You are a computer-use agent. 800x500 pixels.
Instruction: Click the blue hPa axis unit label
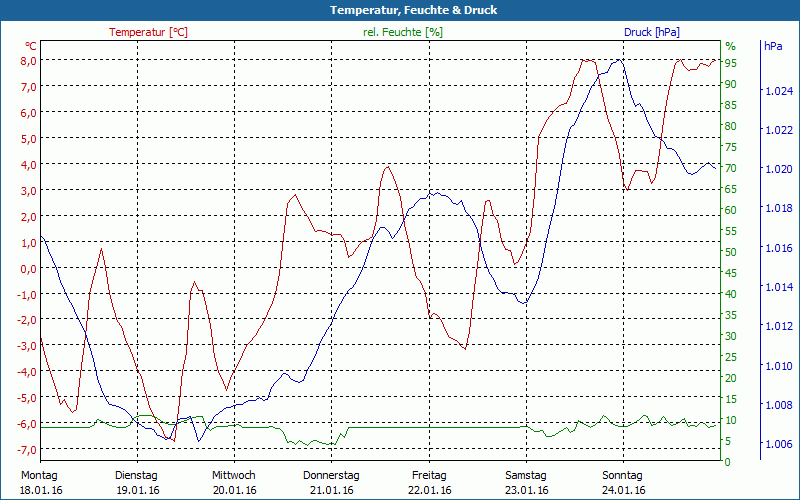pos(773,46)
